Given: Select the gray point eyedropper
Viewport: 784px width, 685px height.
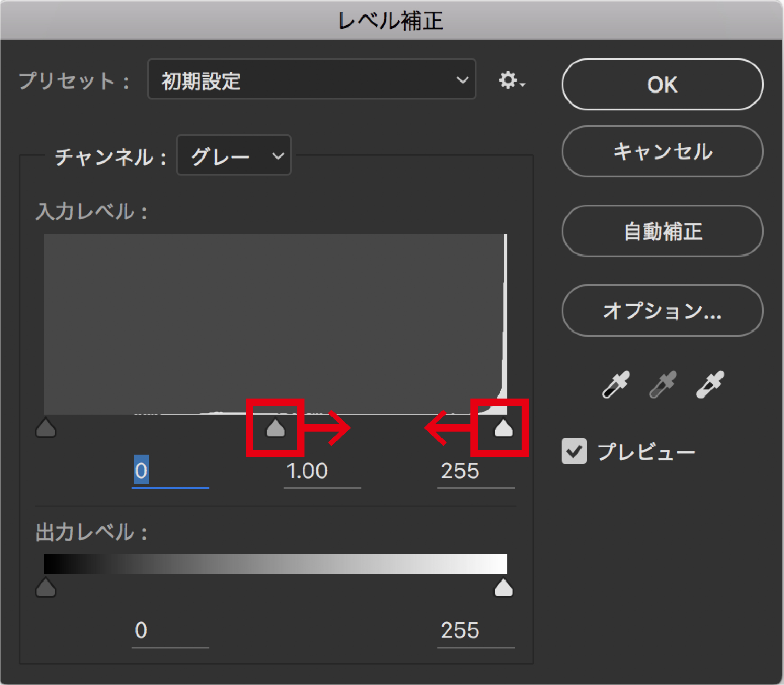Looking at the screenshot, I should (x=663, y=384).
